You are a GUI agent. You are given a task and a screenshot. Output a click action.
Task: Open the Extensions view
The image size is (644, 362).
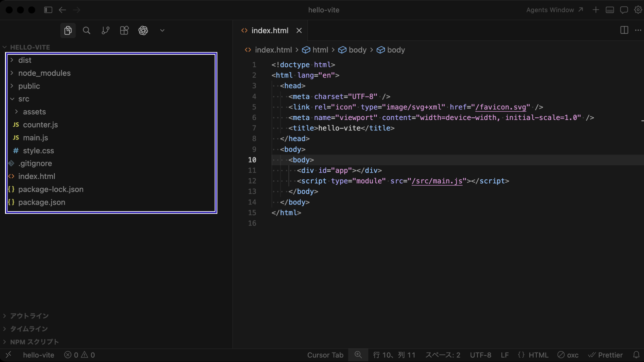click(x=124, y=30)
